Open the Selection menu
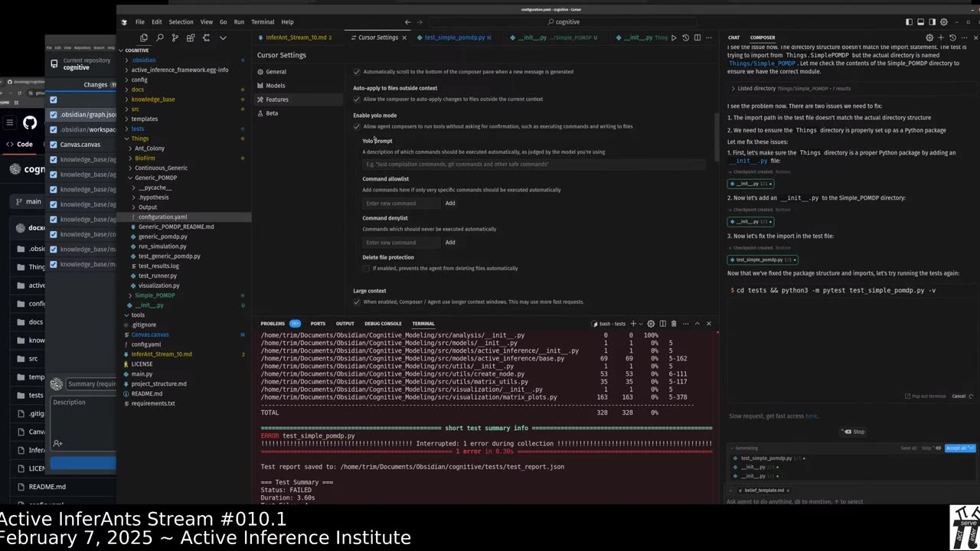Viewport: 980px width, 551px height. (x=181, y=22)
